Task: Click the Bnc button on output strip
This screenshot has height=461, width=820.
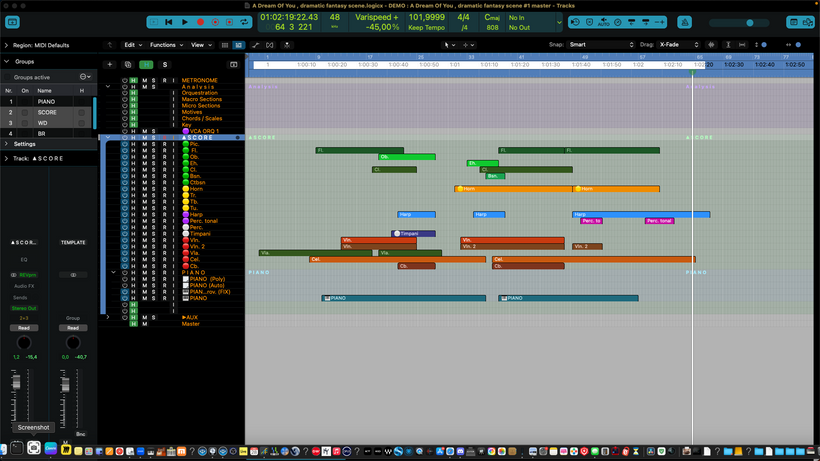Action: (x=81, y=434)
